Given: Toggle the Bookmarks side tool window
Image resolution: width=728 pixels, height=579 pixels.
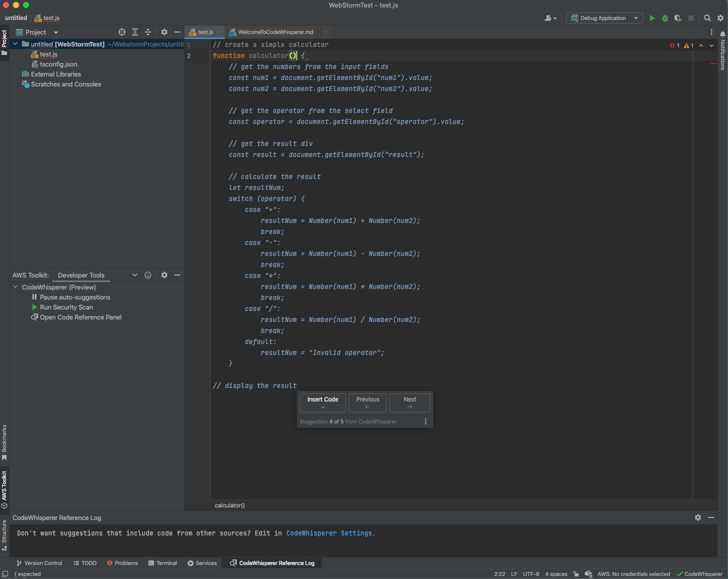Looking at the screenshot, I should [x=4, y=442].
